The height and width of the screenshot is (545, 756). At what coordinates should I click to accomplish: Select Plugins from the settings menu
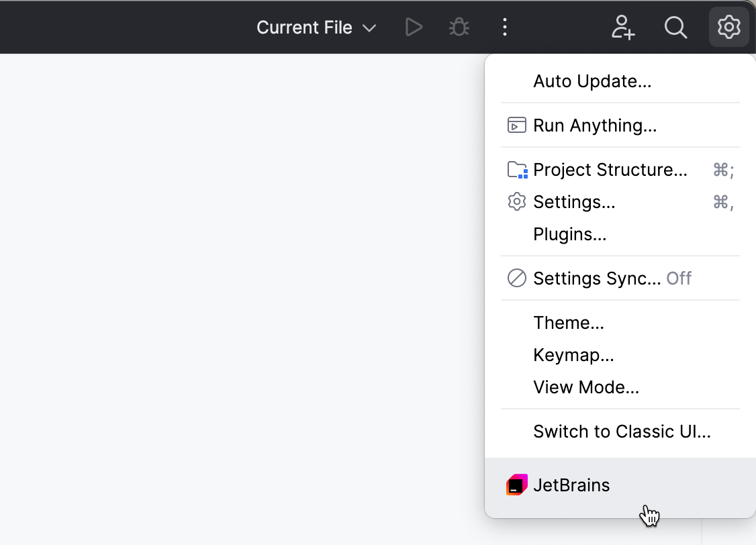(x=569, y=234)
